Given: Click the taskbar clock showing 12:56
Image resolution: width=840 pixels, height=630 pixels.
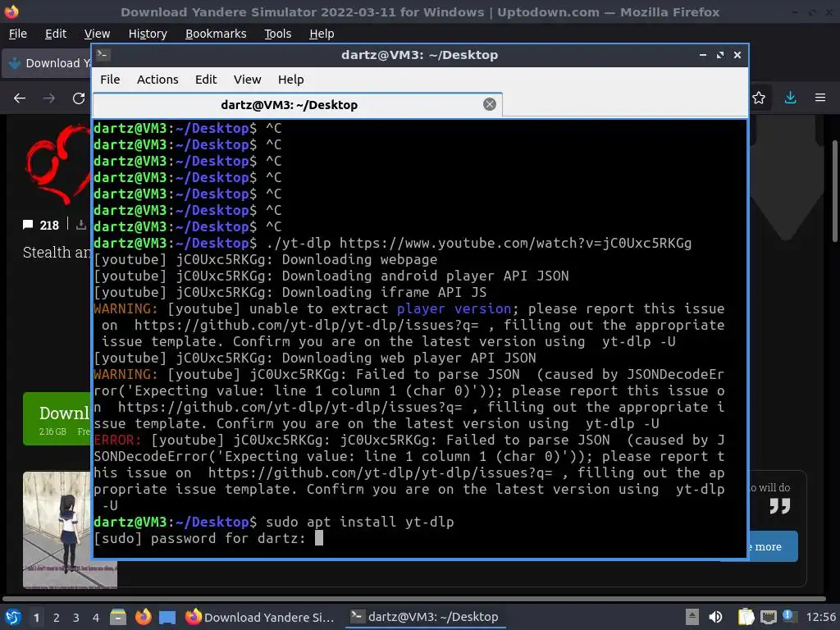Looking at the screenshot, I should coord(820,617).
